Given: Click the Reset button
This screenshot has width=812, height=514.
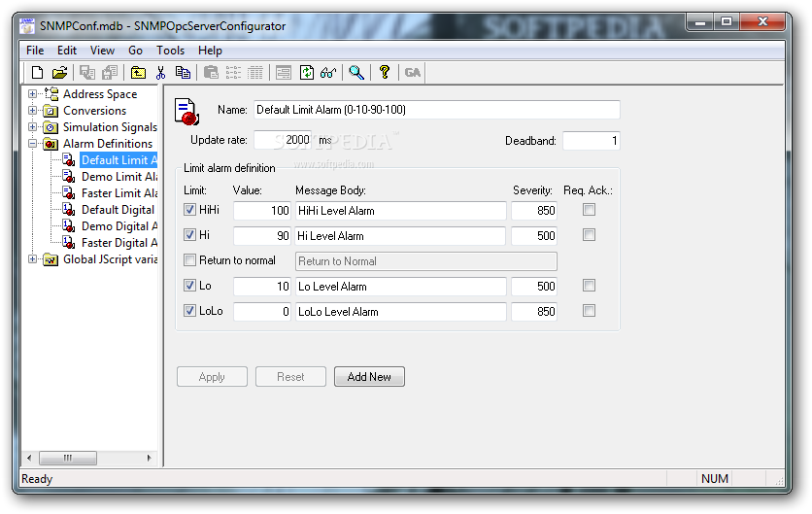Looking at the screenshot, I should coord(290,377).
